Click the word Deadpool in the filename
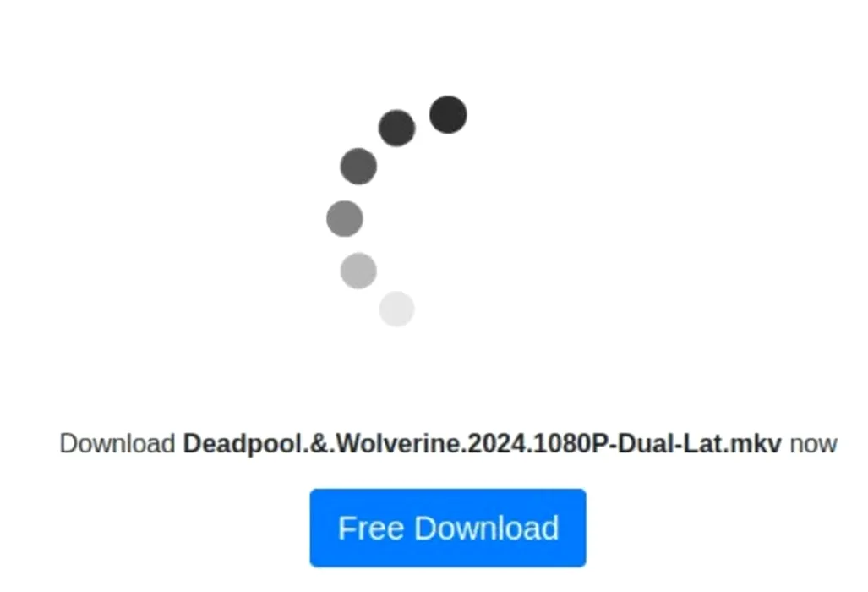This screenshot has width=868, height=592. 243,444
